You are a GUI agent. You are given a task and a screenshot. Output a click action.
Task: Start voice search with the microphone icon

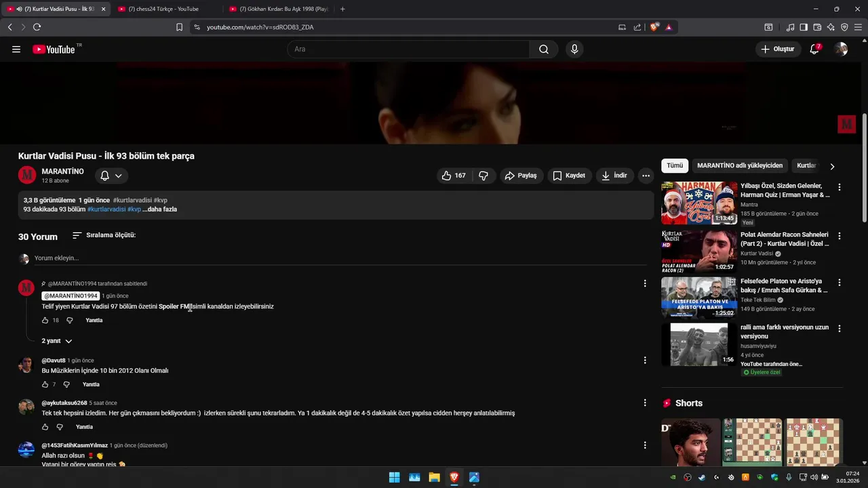[x=574, y=49]
